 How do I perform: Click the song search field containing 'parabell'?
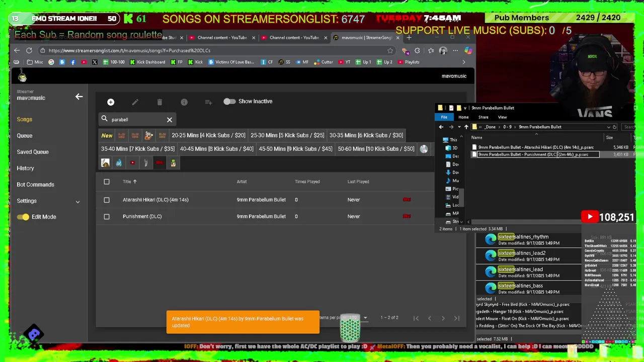coord(137,120)
